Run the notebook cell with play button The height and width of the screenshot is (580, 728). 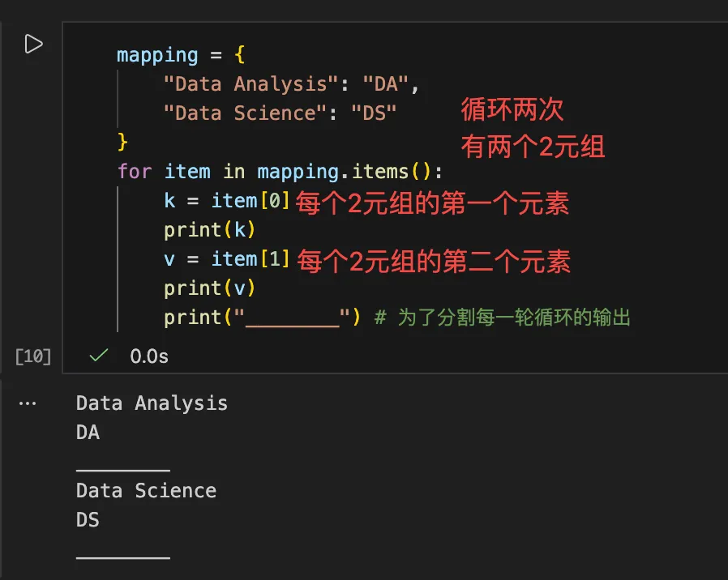33,44
